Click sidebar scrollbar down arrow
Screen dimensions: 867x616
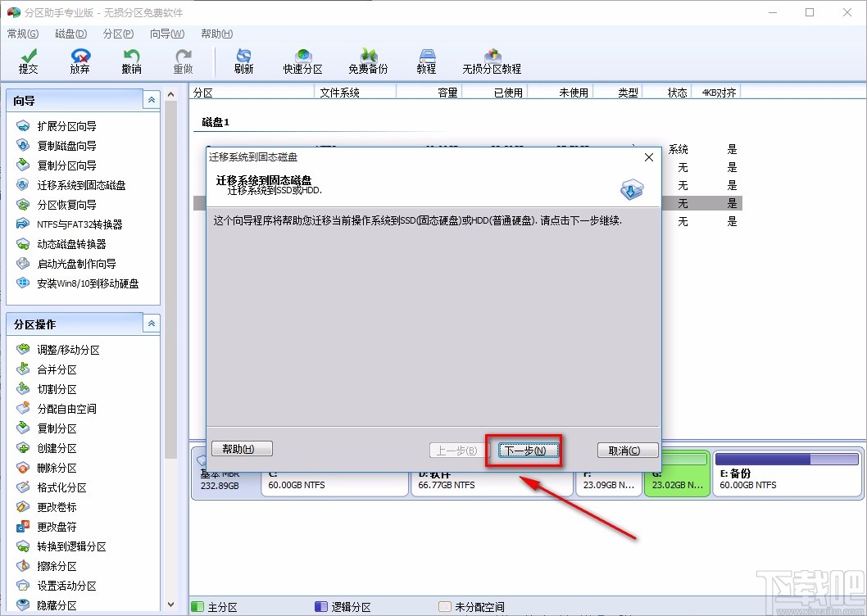(x=170, y=605)
